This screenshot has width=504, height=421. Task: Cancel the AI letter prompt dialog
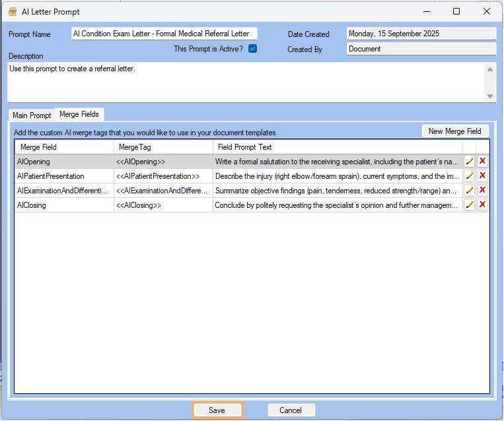point(291,410)
